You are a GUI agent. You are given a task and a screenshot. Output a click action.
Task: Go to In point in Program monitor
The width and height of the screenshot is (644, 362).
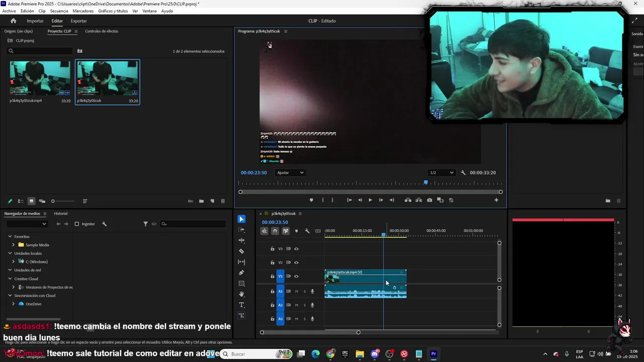(x=349, y=200)
